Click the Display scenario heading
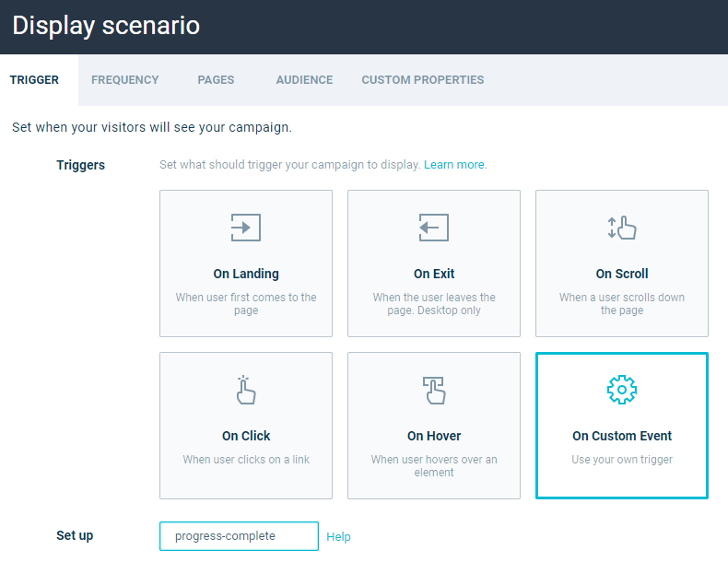Screen dimensions: 728x562 (106, 26)
